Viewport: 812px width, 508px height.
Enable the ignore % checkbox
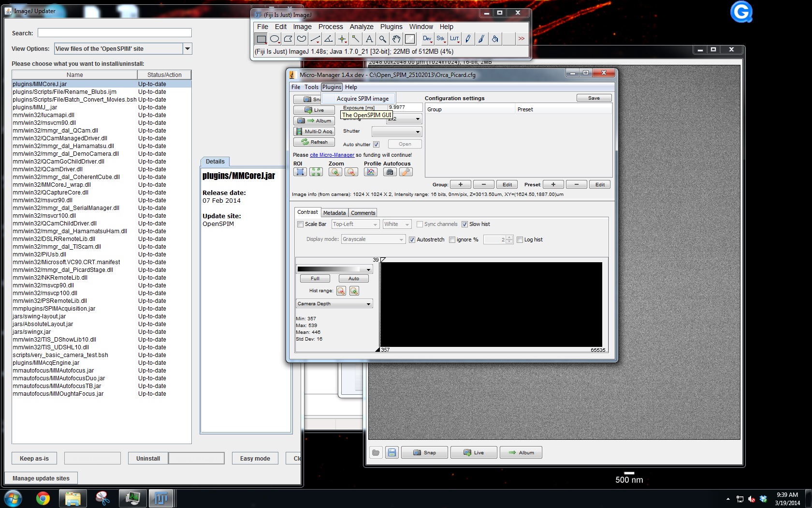(452, 240)
